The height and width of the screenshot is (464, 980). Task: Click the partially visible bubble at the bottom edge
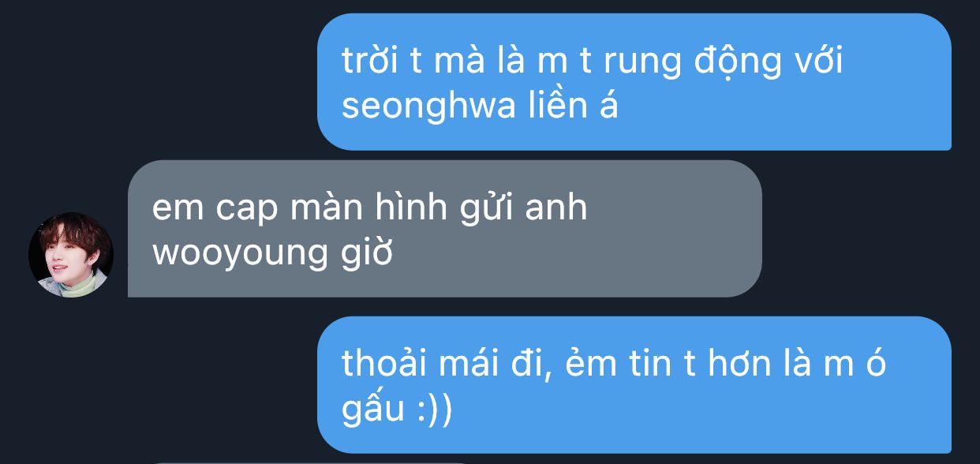309,462
